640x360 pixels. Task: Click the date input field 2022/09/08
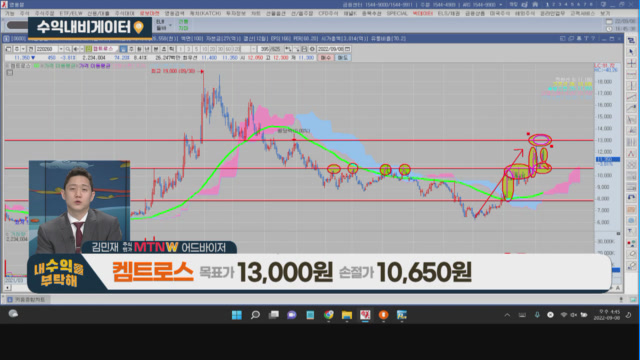pos(330,49)
